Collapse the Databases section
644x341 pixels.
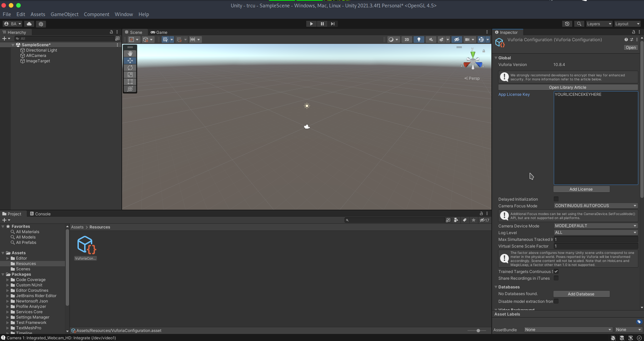(496, 287)
